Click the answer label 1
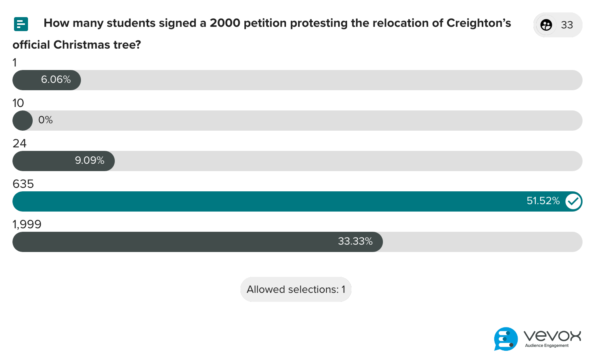The width and height of the screenshot is (595, 364). 15,63
